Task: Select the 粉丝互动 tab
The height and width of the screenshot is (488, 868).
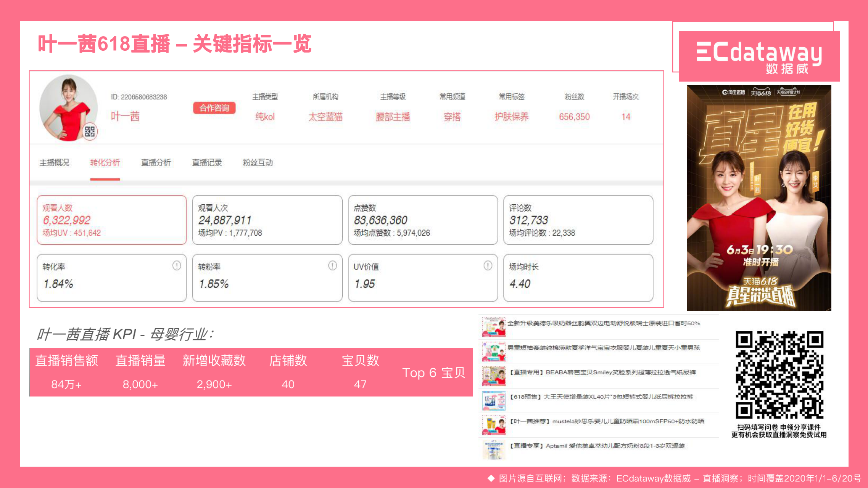Action: click(x=258, y=163)
